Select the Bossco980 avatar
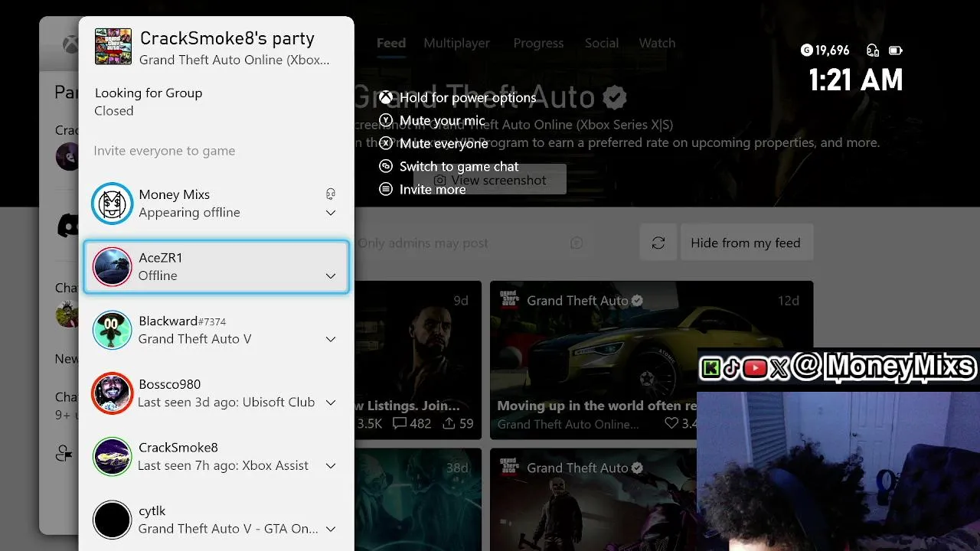The image size is (980, 551). click(x=112, y=393)
